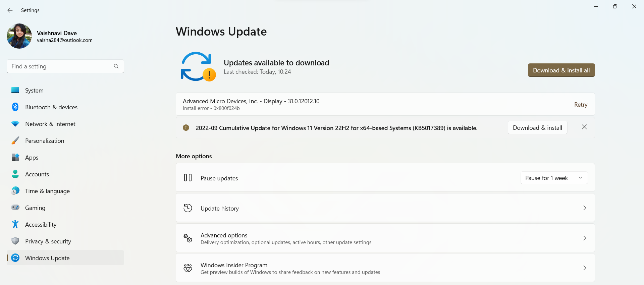Click the Privacy & security shield icon
644x285 pixels.
(x=15, y=241)
